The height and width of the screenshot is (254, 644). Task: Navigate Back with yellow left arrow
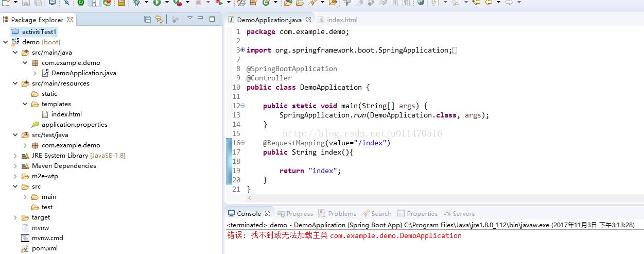pyautogui.click(x=489, y=3)
